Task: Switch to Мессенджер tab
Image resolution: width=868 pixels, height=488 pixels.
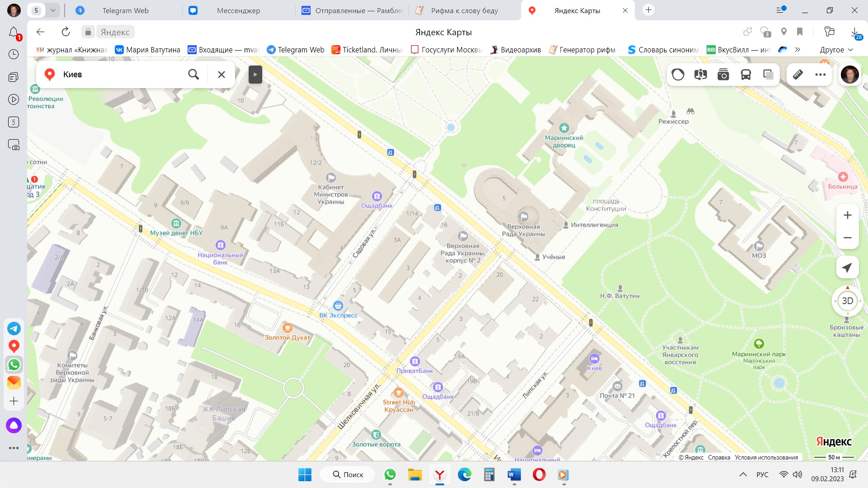Action: coord(238,10)
